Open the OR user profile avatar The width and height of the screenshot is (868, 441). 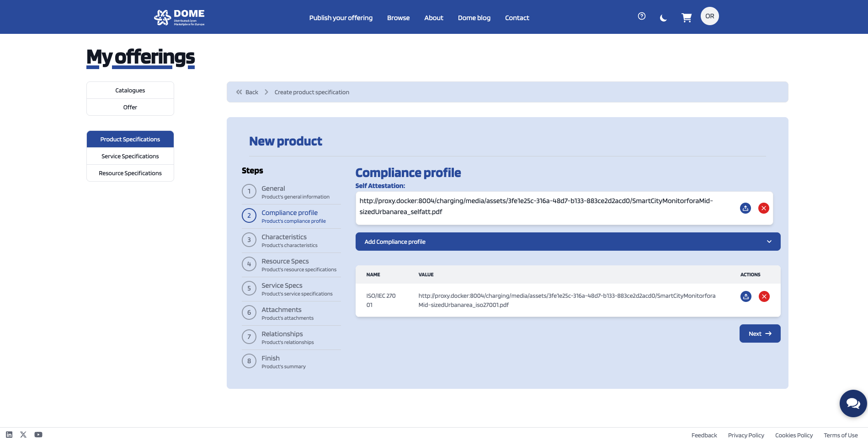click(x=709, y=16)
